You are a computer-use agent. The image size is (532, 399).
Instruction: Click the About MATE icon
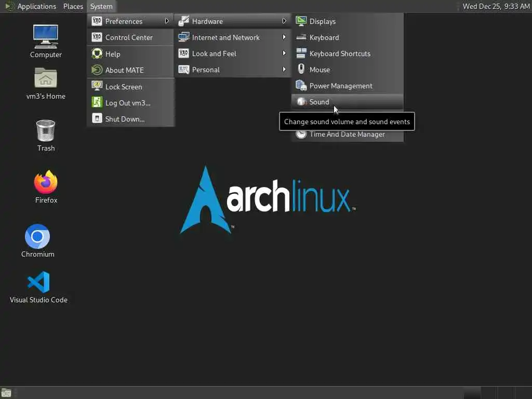pos(97,70)
